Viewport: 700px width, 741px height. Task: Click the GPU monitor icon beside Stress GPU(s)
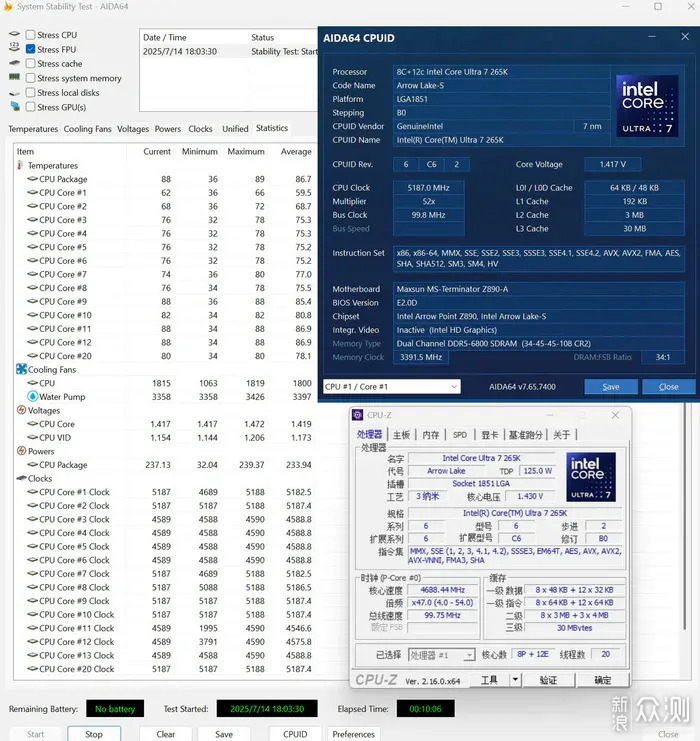pyautogui.click(x=15, y=107)
